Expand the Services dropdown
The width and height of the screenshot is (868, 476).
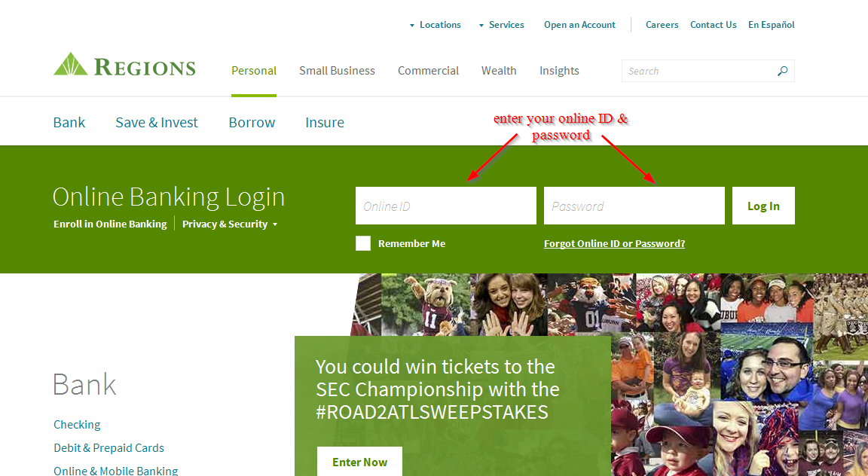[502, 25]
